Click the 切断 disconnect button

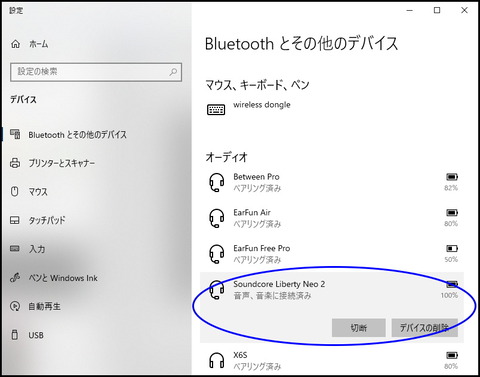tap(359, 328)
